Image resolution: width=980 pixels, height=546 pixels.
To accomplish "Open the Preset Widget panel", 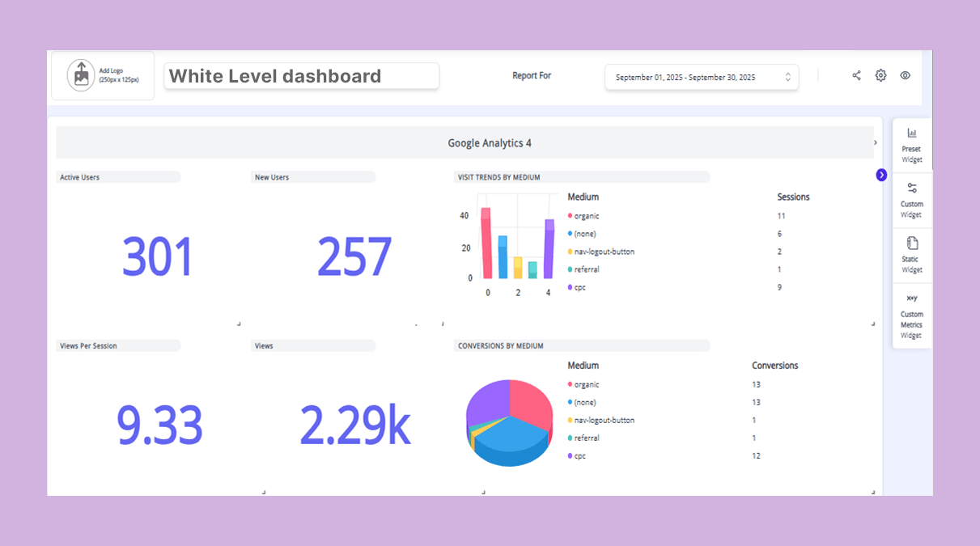I will click(x=911, y=145).
